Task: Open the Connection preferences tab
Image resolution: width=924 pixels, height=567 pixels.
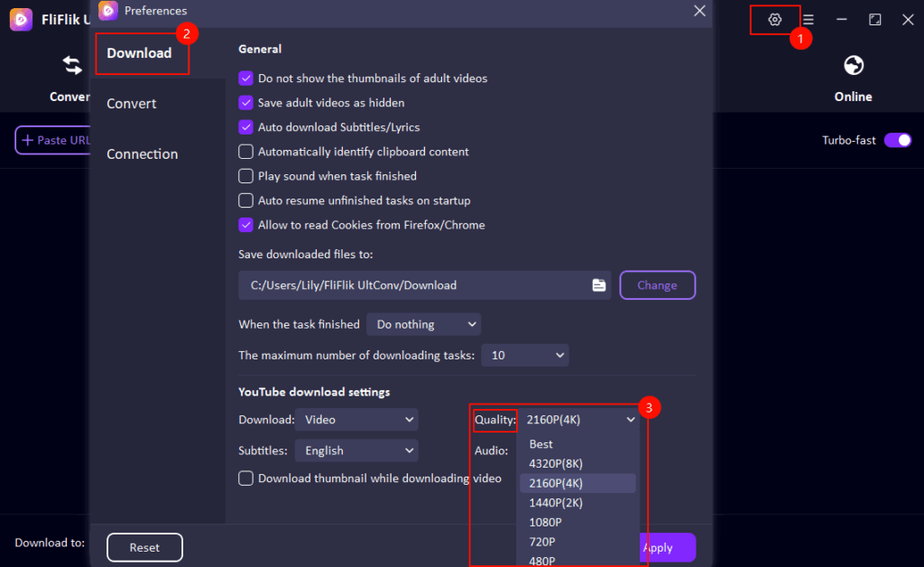Action: [x=142, y=153]
